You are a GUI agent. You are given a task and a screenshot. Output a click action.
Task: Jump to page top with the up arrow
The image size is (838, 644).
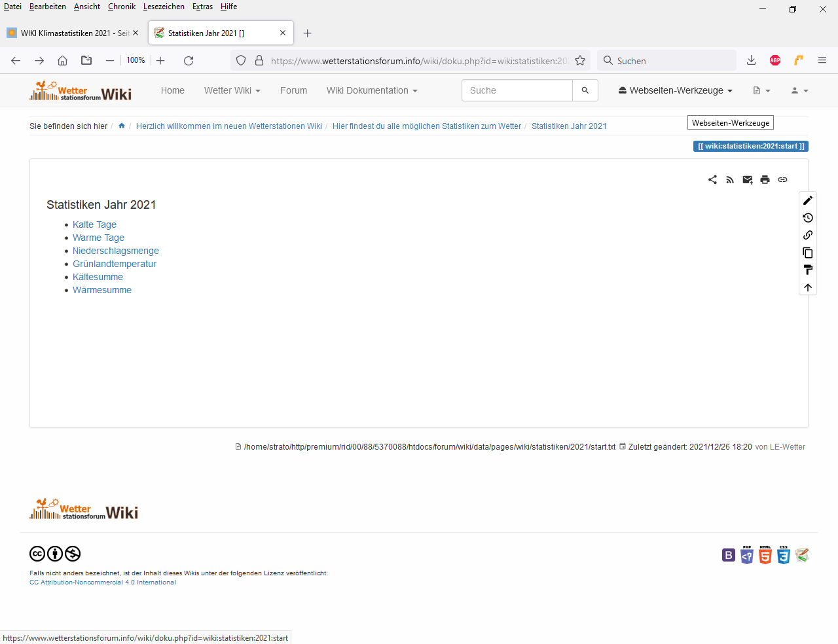coord(808,287)
